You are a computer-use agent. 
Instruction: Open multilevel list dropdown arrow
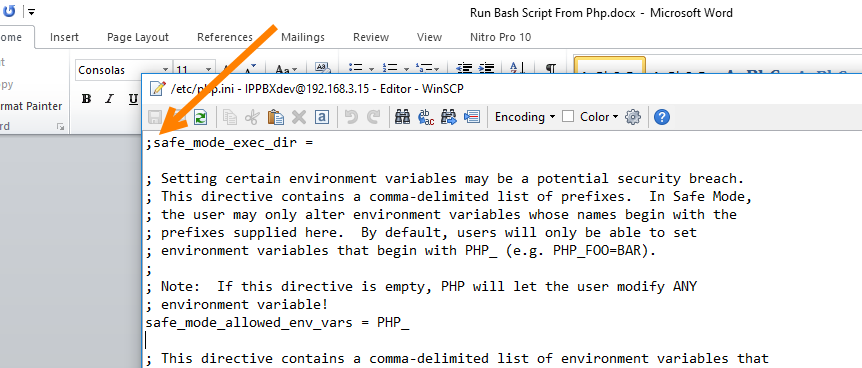point(436,69)
